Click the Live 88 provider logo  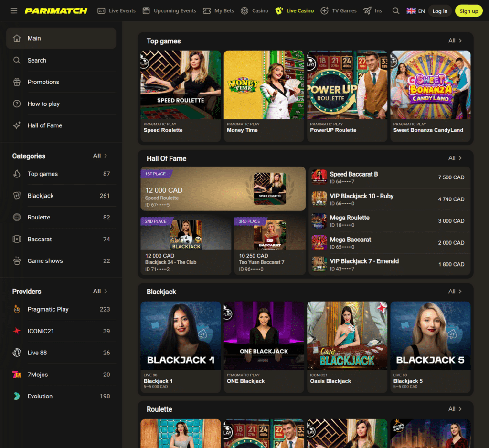[17, 353]
